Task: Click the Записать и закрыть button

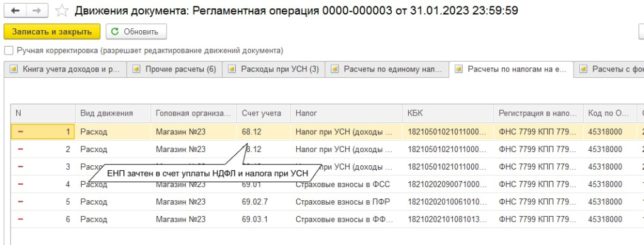Action: 52,31
